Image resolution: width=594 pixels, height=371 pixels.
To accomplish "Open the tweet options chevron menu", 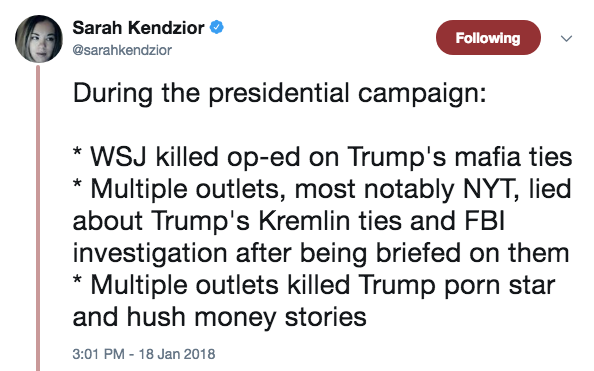I will pos(566,38).
